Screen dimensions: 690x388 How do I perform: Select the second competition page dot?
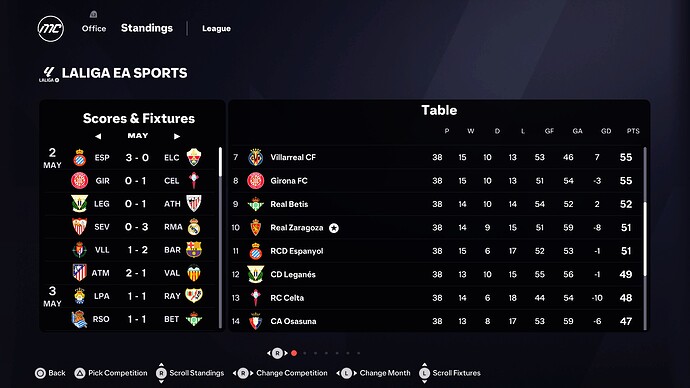(x=305, y=353)
